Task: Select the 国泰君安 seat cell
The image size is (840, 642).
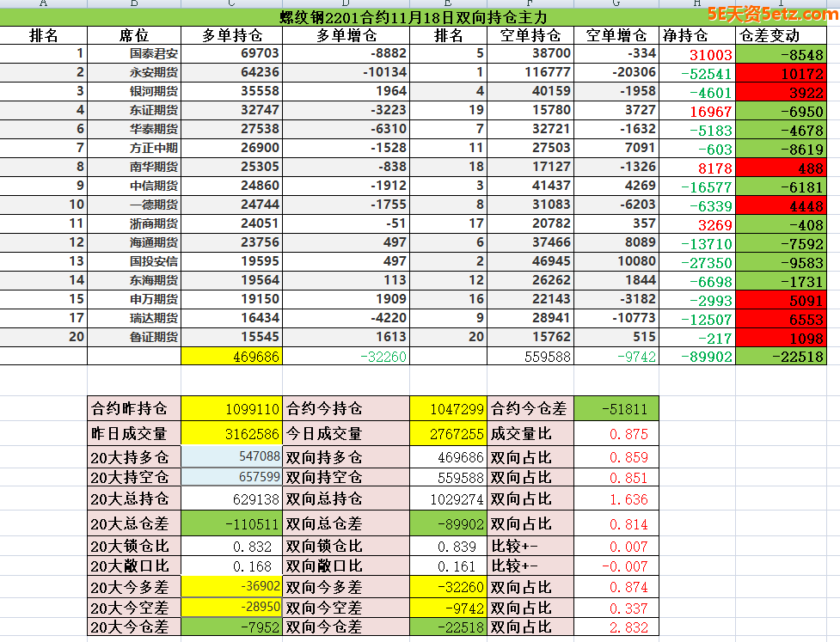Action: pyautogui.click(x=134, y=53)
